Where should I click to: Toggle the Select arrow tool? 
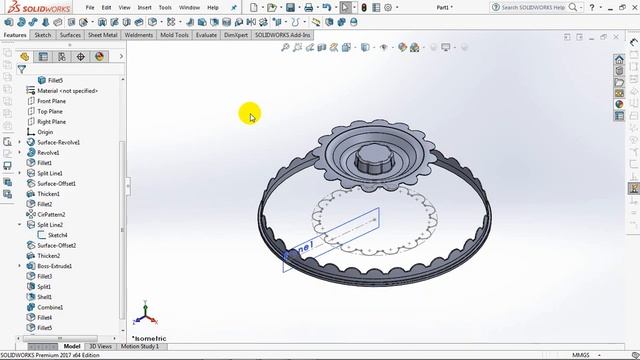345,7
